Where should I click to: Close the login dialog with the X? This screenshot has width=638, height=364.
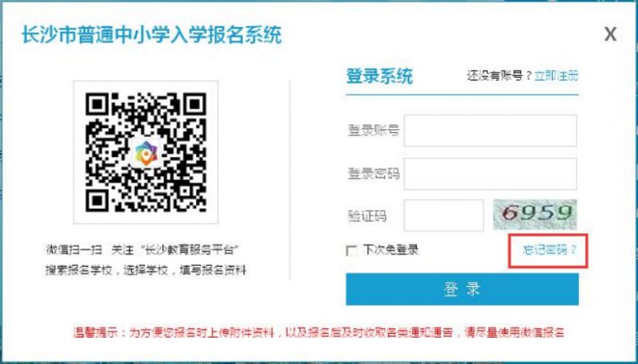click(x=610, y=34)
